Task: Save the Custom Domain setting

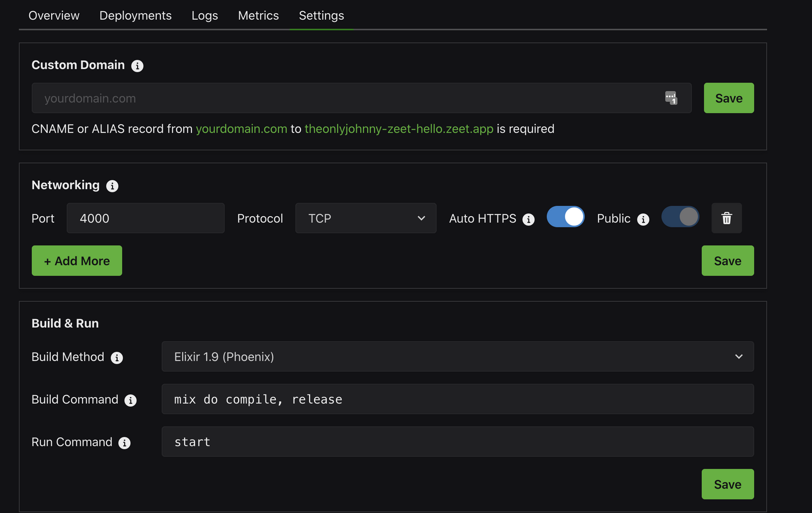Action: 728,98
